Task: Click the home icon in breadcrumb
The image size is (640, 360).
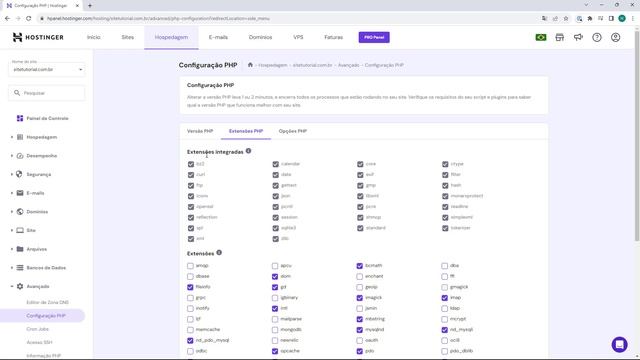Action: (250, 65)
